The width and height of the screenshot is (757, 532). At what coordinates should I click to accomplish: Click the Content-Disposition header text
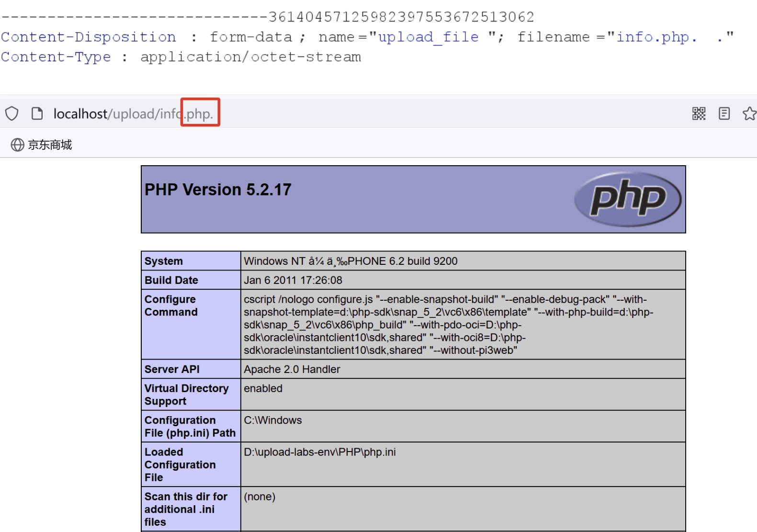[89, 37]
